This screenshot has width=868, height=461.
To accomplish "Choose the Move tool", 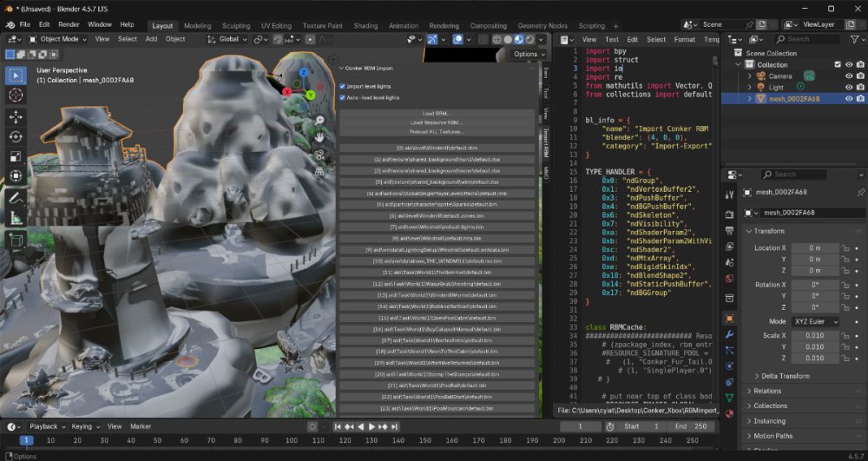I will click(16, 117).
